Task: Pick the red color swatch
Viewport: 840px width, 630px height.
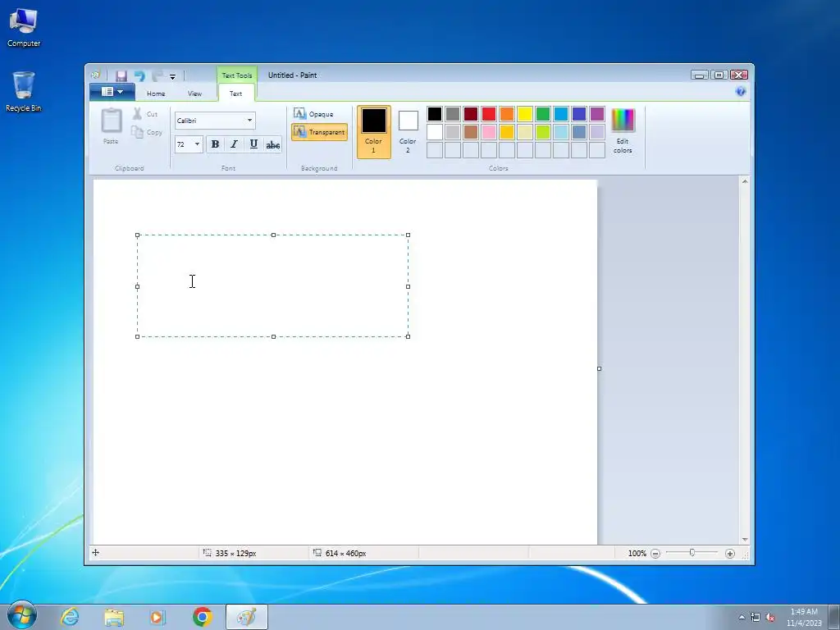Action: (489, 113)
